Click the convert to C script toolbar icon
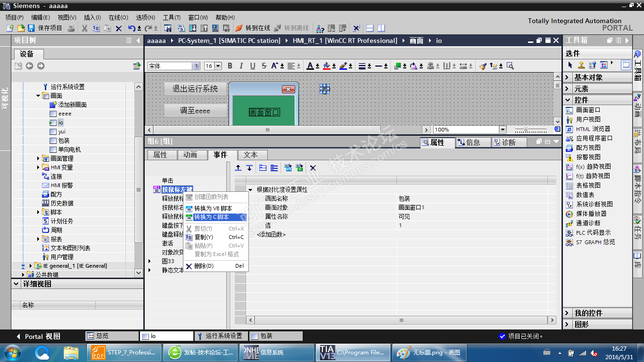This screenshot has height=362, width=644. click(x=299, y=168)
